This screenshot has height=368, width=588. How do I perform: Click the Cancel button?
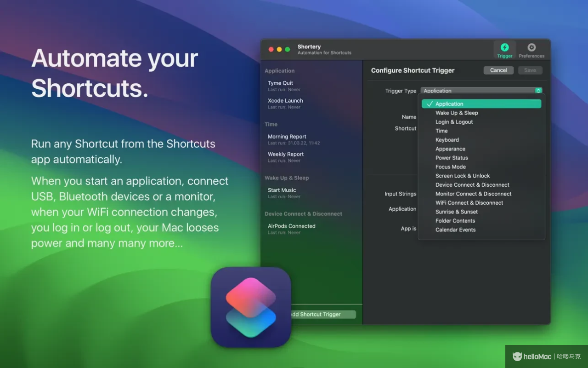click(498, 70)
